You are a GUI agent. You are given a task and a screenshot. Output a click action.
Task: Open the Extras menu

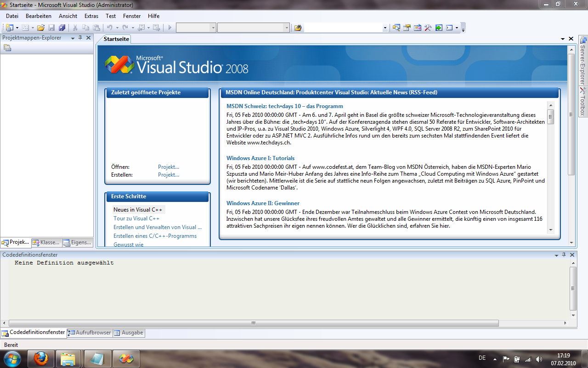click(91, 16)
